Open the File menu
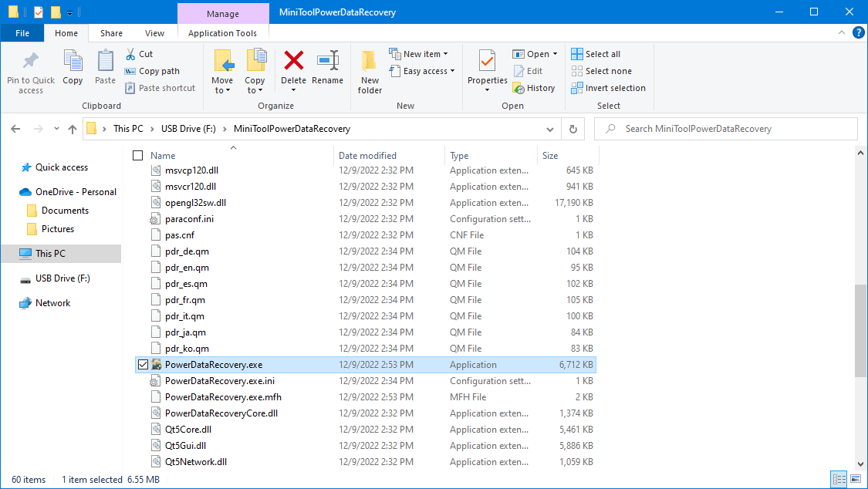Image resolution: width=868 pixels, height=489 pixels. coord(22,33)
